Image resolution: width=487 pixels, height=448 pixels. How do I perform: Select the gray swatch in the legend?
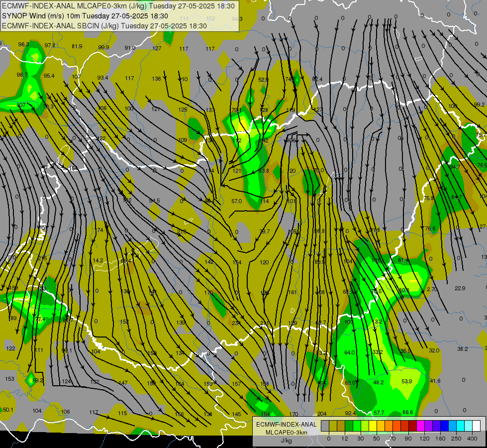point(325,426)
